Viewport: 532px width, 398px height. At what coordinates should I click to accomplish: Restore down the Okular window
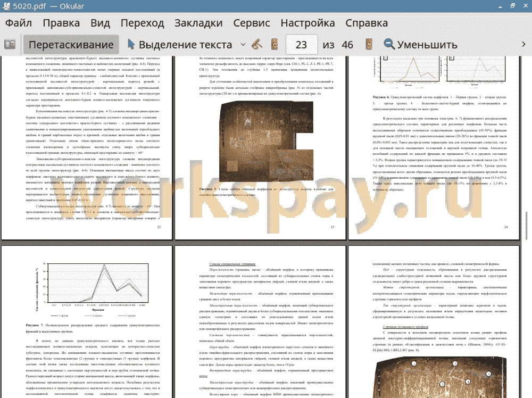pos(513,6)
